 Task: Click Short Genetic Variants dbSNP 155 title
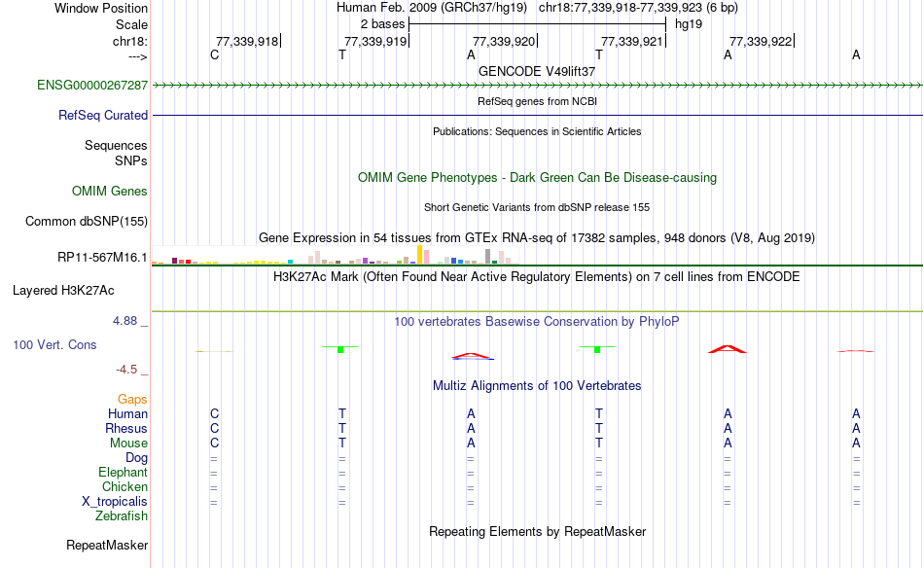(537, 207)
